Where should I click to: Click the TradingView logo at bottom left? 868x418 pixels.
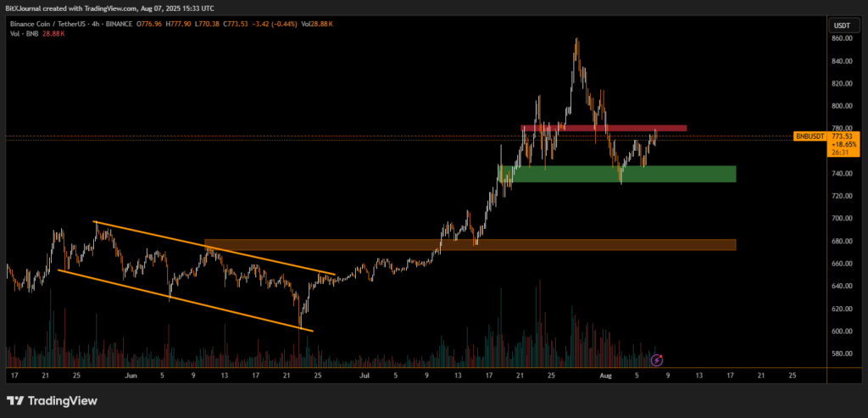pyautogui.click(x=52, y=400)
